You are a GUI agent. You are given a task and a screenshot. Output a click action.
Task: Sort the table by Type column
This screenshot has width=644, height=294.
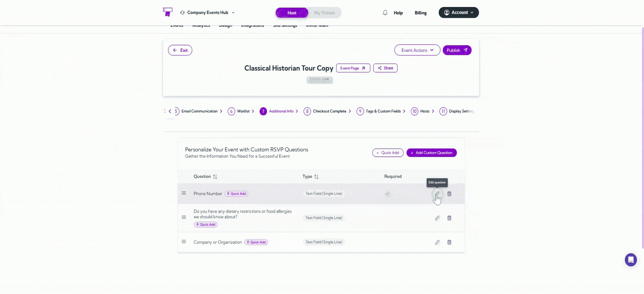(x=316, y=177)
